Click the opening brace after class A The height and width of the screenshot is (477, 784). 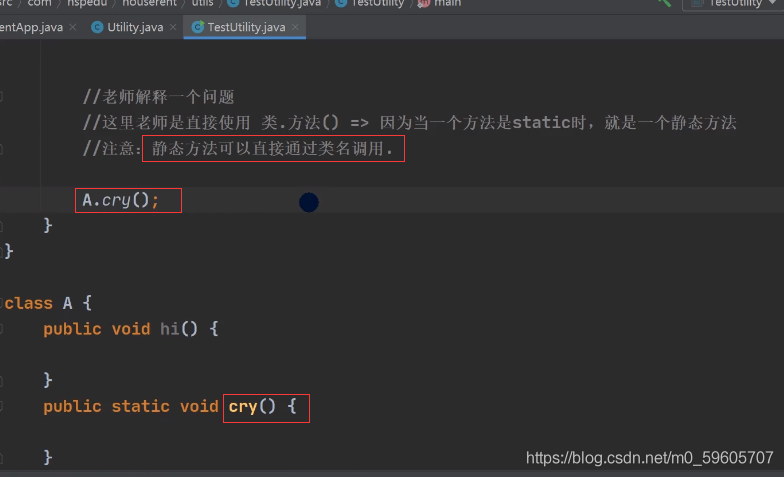tap(87, 303)
